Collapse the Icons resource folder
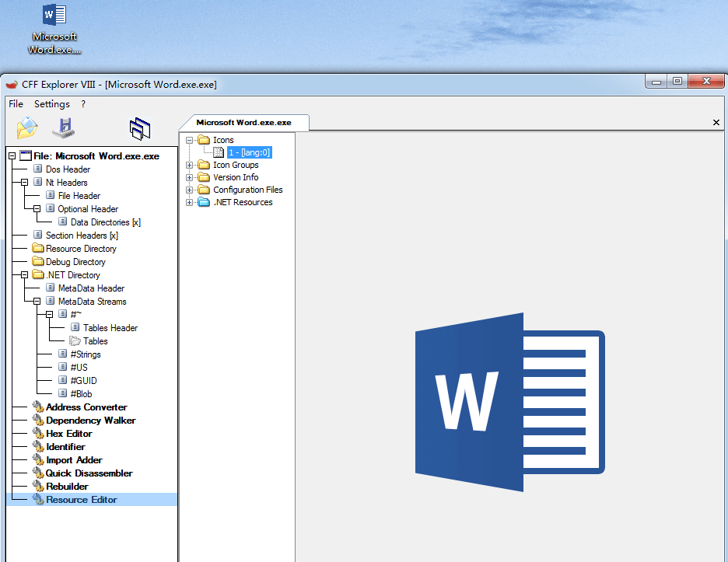728x562 pixels. (189, 140)
